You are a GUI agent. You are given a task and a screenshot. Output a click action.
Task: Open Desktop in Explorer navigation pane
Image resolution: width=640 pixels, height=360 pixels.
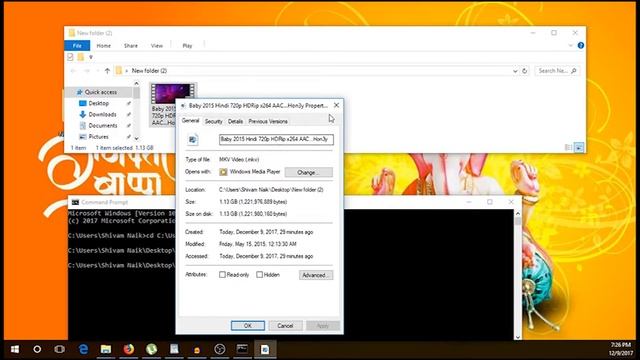tap(99, 104)
